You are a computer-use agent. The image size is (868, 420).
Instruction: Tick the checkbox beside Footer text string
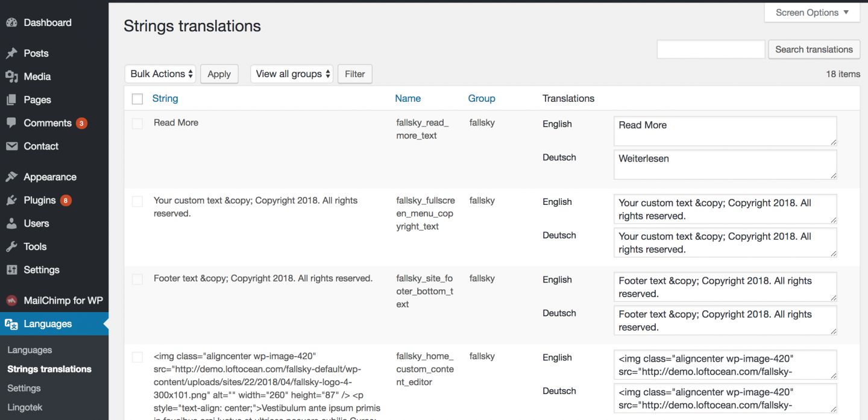[x=137, y=279]
